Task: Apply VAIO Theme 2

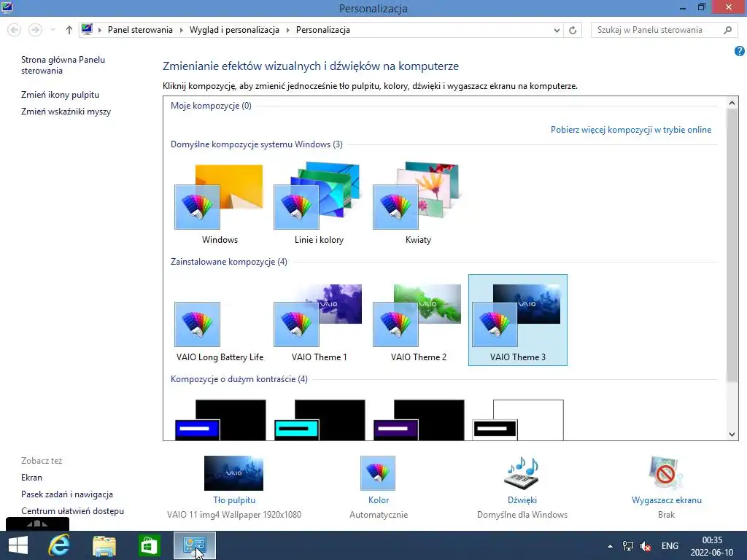Action: pyautogui.click(x=418, y=322)
